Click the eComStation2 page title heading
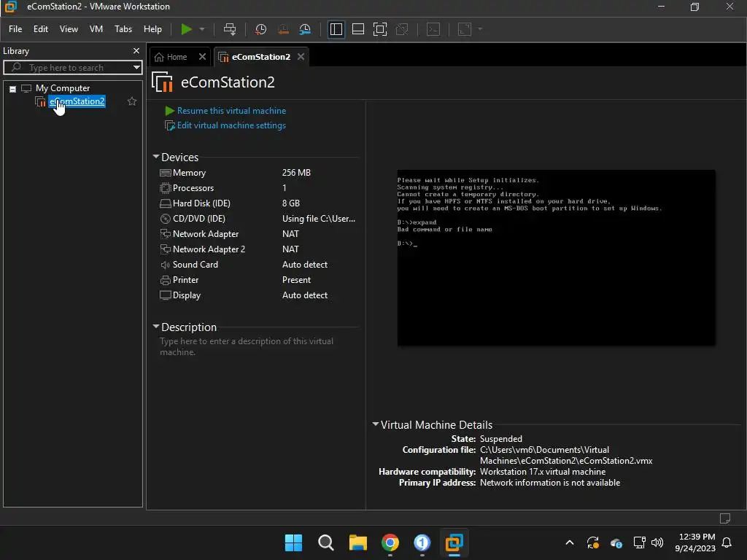This screenshot has height=560, width=747. (228, 82)
